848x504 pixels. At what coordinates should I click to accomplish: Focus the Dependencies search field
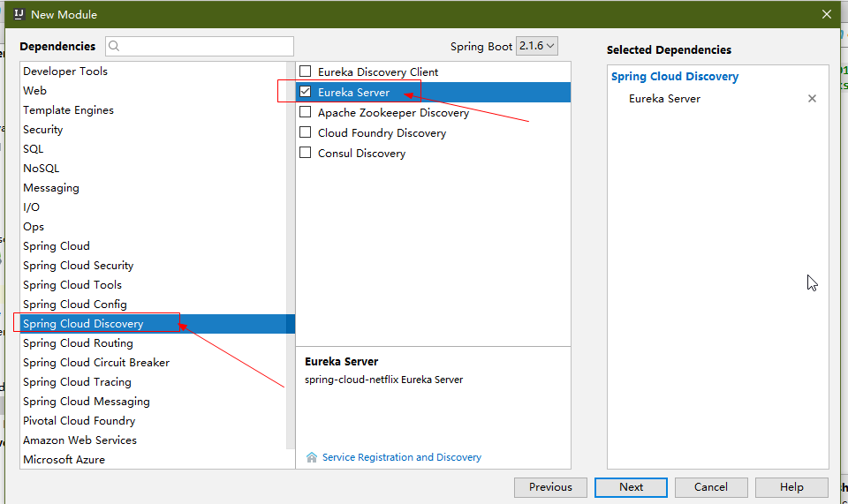(200, 46)
